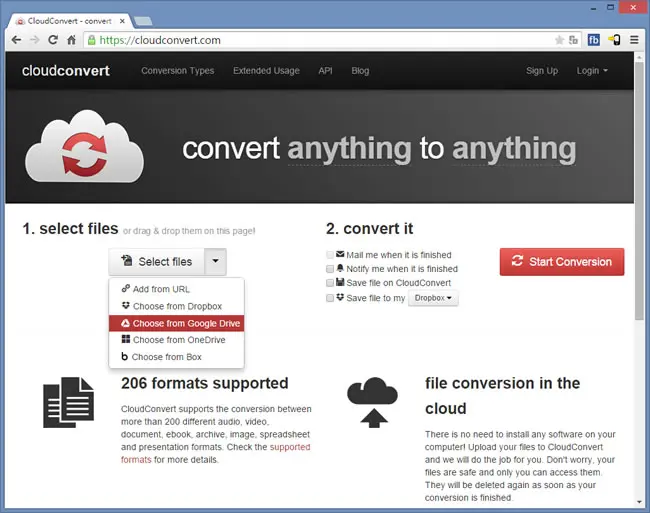The width and height of the screenshot is (650, 513).
Task: Check Notify me when it is finished
Action: [x=330, y=269]
